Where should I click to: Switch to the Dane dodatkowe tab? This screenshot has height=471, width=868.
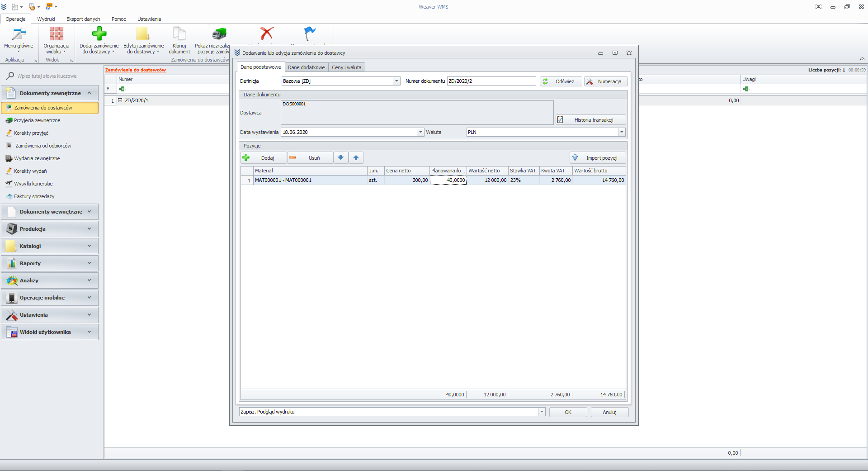306,67
